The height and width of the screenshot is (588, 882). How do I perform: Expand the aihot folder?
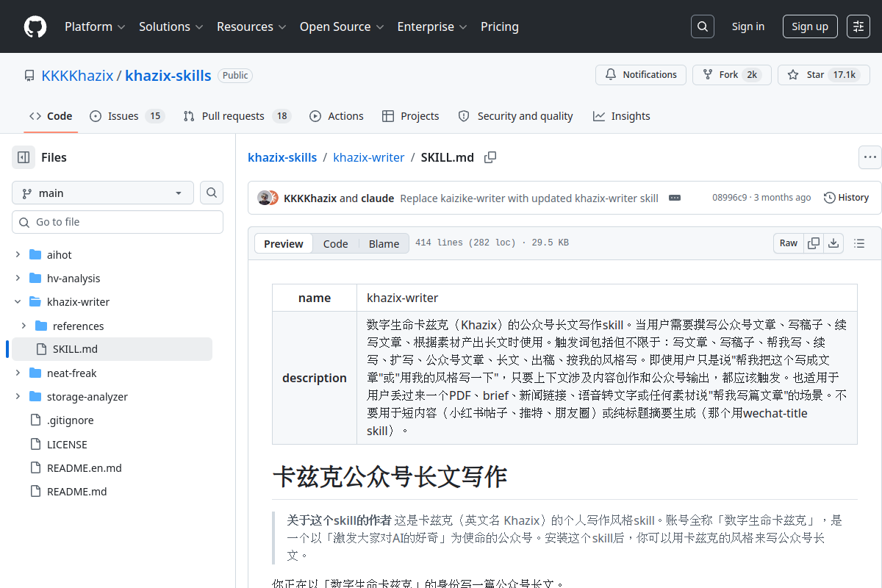click(18, 254)
